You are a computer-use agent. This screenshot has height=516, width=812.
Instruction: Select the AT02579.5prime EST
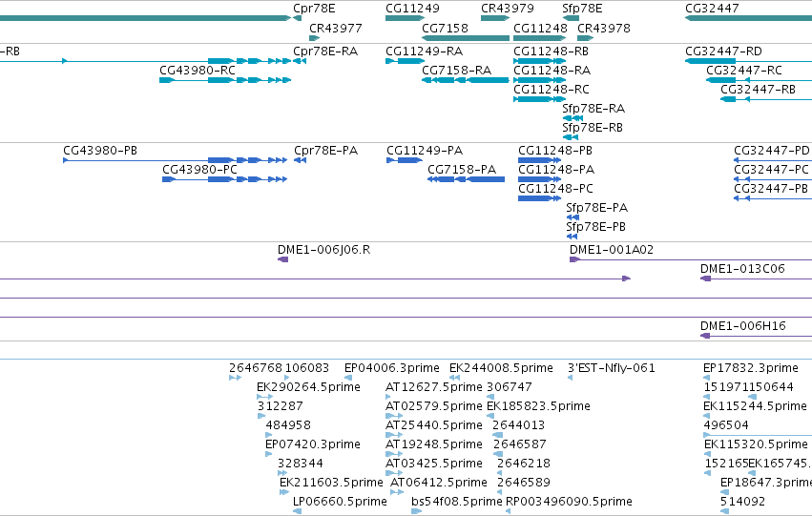(394, 416)
